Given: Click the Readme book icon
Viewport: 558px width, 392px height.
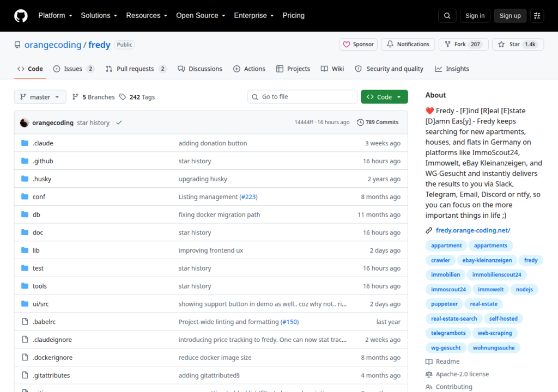Looking at the screenshot, I should [x=429, y=362].
